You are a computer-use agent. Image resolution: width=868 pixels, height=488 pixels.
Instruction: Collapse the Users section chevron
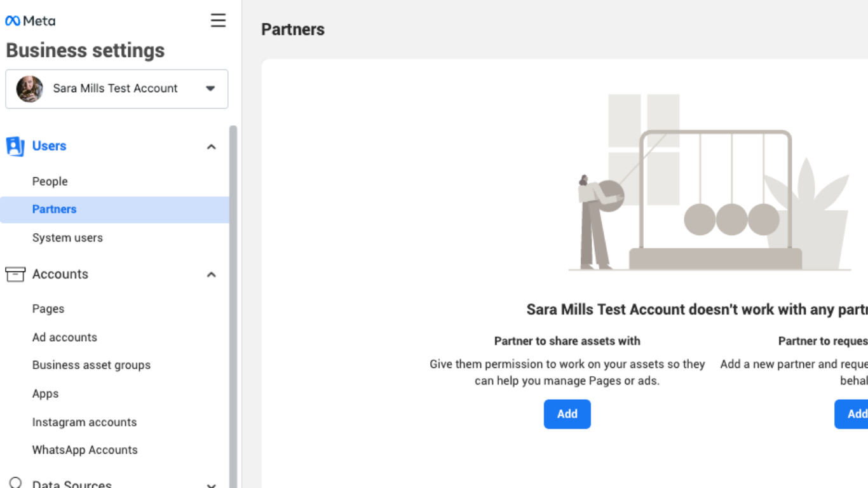click(x=212, y=147)
